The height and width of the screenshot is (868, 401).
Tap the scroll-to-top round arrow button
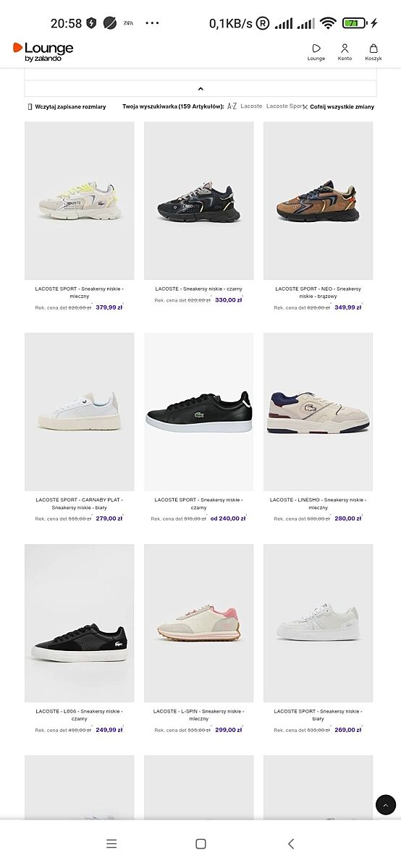tap(386, 804)
